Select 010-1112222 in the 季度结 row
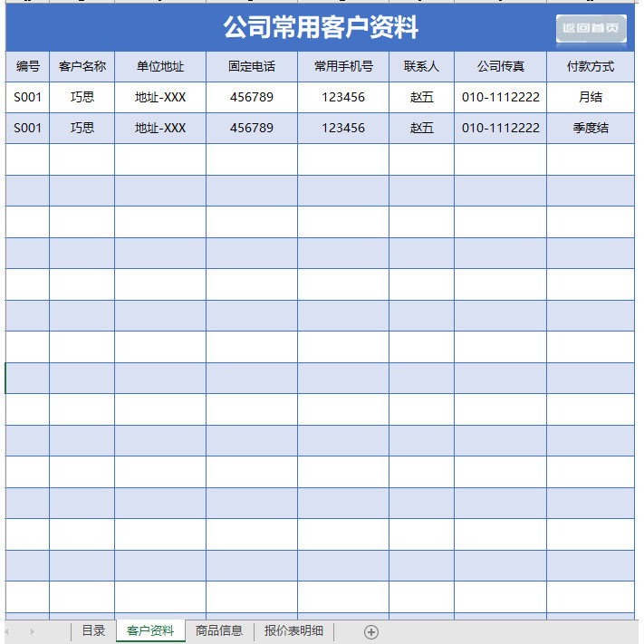 coord(500,128)
